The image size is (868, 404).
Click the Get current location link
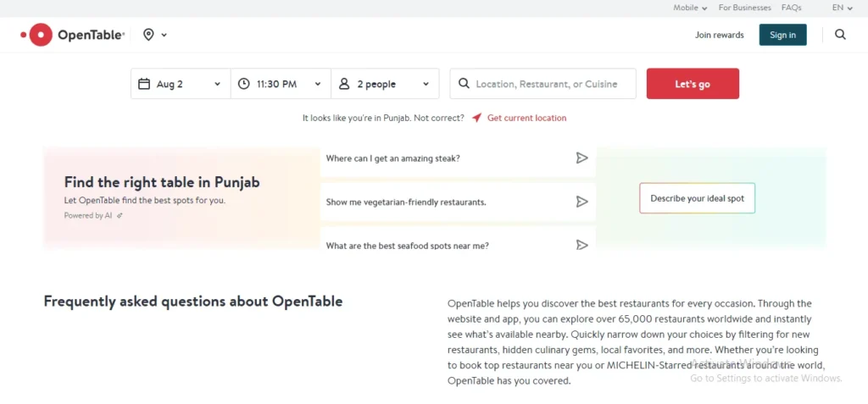(526, 118)
